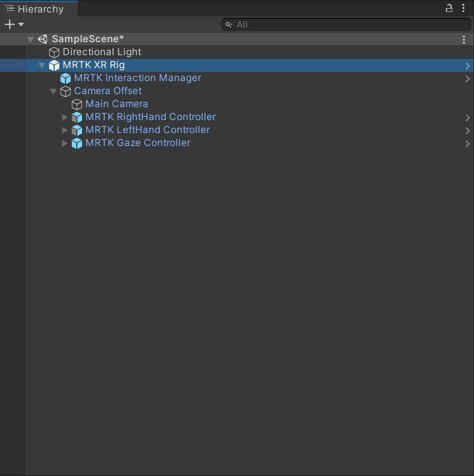Click the MRTK XR Rig prefab cube icon

click(54, 65)
